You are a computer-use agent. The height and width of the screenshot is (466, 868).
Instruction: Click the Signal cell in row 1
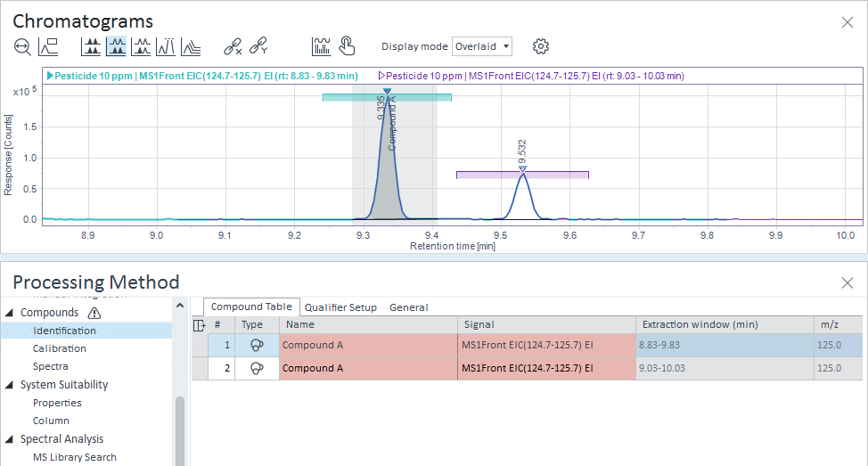tap(546, 346)
